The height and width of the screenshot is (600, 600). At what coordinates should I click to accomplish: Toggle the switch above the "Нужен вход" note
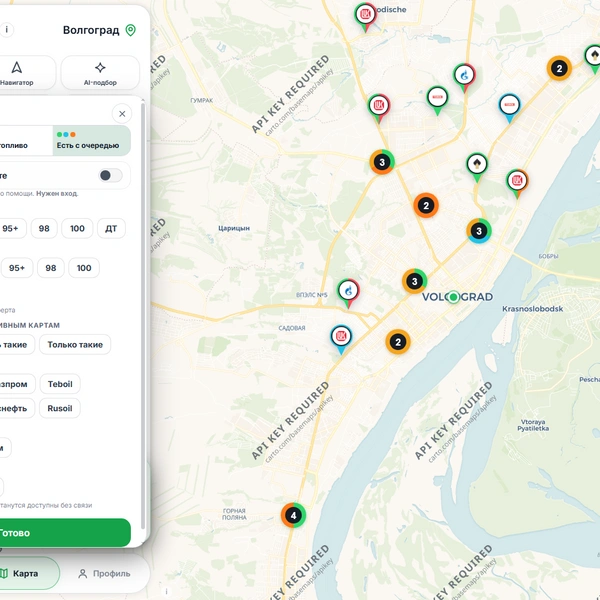(110, 176)
